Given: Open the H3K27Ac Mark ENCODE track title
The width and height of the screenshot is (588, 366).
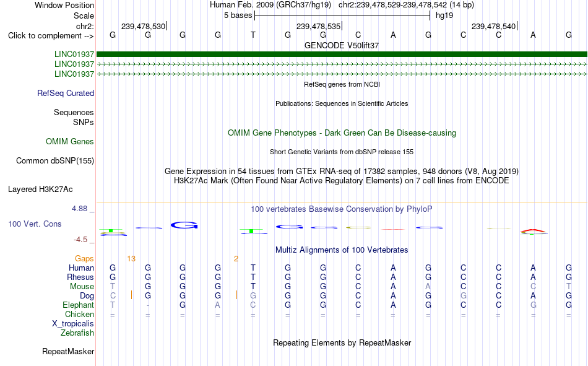Looking at the screenshot, I should point(342,181).
